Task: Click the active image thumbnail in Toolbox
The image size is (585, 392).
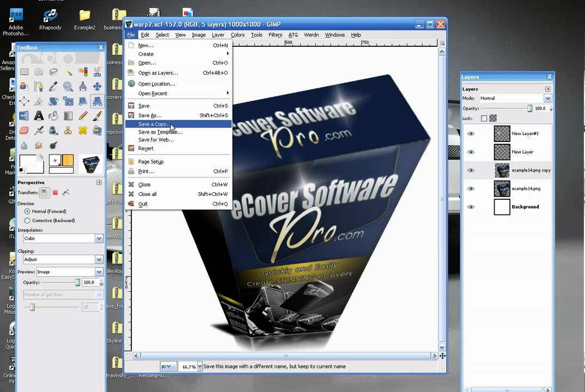Action: (90, 164)
